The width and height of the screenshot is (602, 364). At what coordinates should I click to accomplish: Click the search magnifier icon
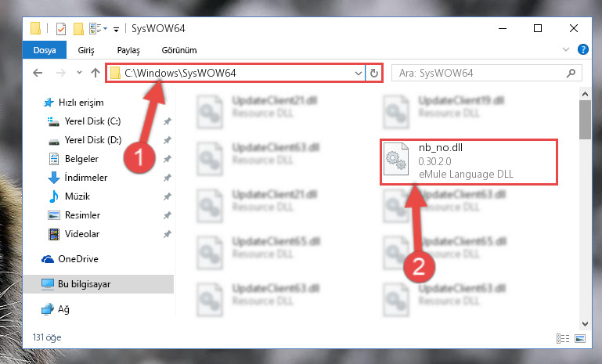571,73
